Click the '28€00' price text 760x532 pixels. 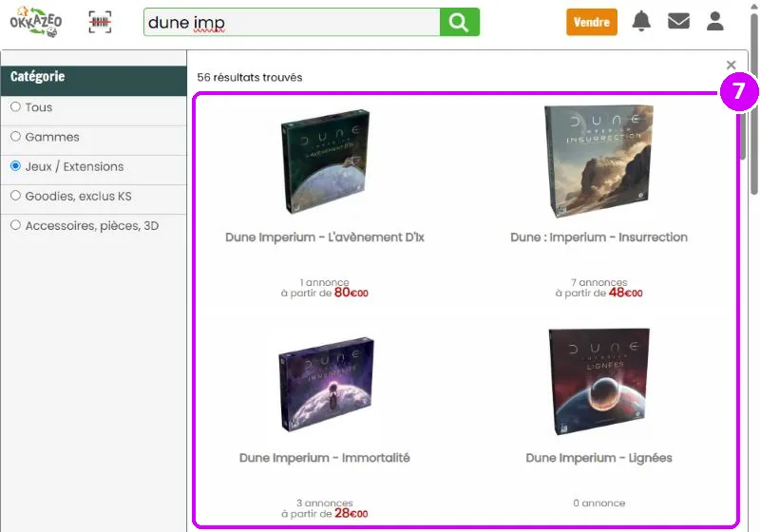coord(351,513)
